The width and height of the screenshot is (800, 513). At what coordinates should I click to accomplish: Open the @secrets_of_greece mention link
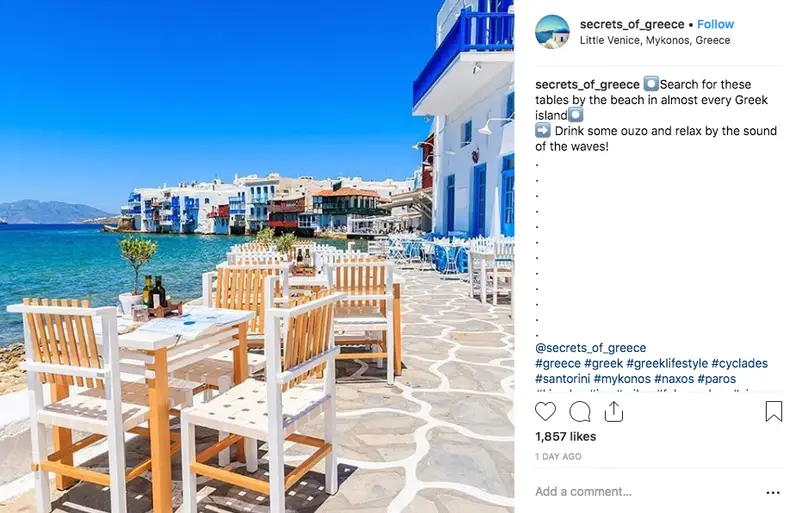pyautogui.click(x=590, y=348)
